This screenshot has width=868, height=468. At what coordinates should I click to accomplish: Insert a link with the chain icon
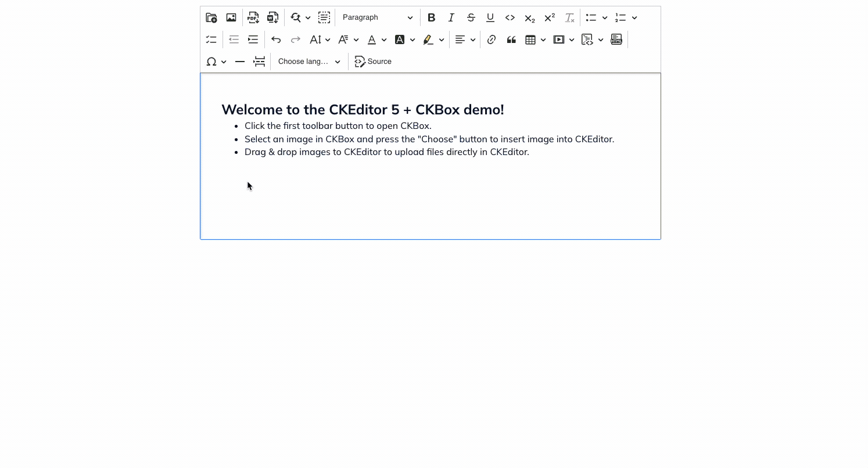point(492,40)
